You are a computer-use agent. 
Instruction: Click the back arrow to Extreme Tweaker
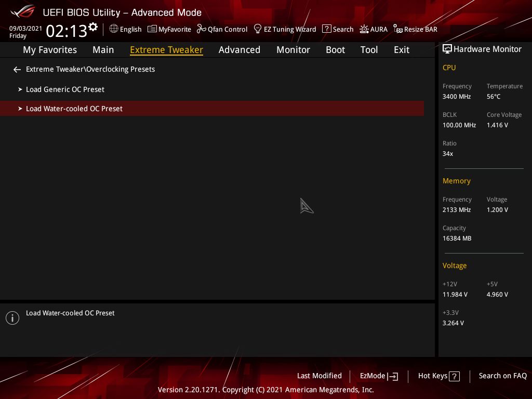(17, 70)
